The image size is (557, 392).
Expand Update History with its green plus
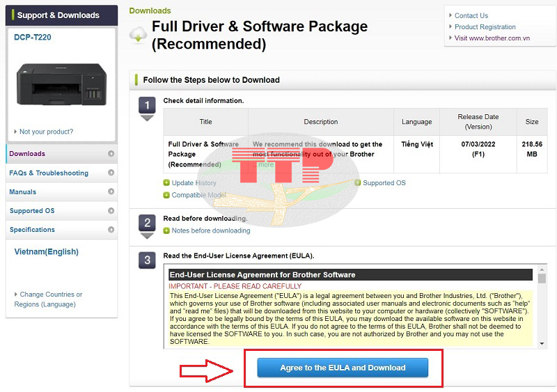(x=166, y=182)
